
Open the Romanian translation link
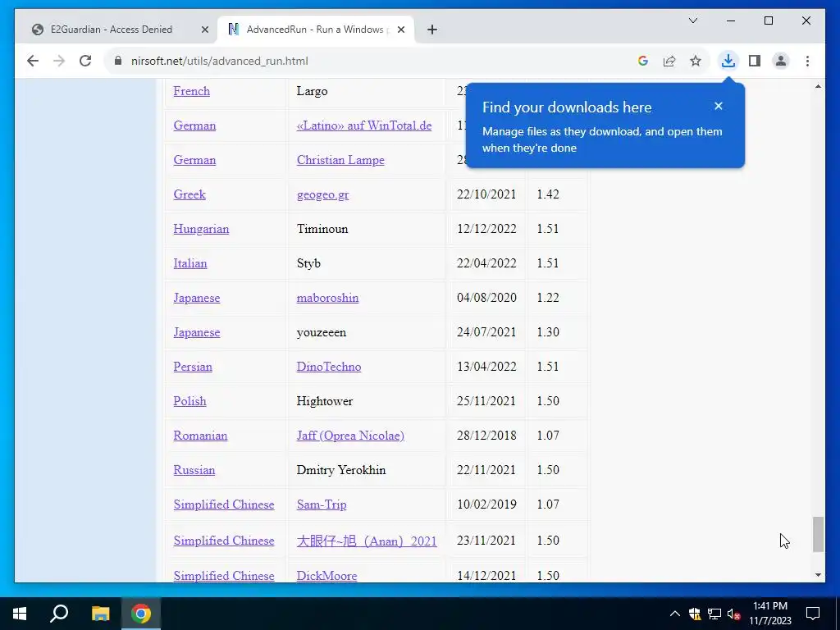click(200, 435)
